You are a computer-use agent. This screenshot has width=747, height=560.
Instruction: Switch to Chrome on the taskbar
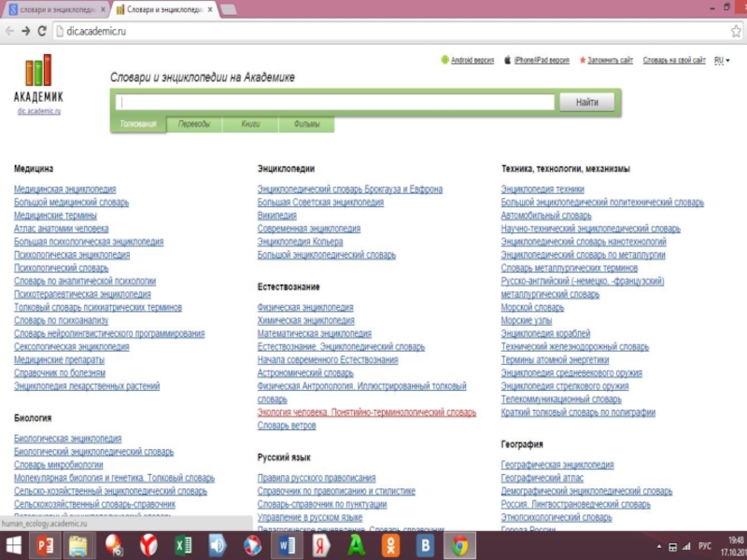click(459, 546)
